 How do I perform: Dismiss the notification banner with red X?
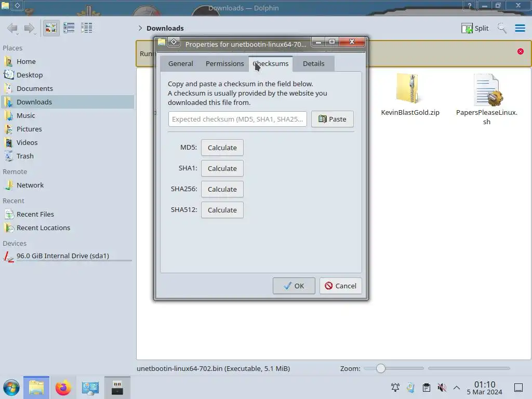(x=521, y=51)
